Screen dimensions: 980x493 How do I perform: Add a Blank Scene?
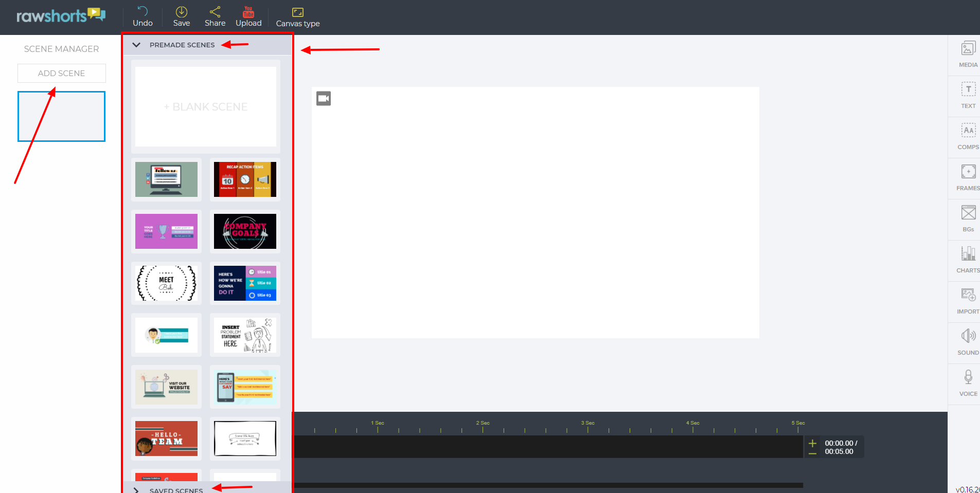click(206, 106)
